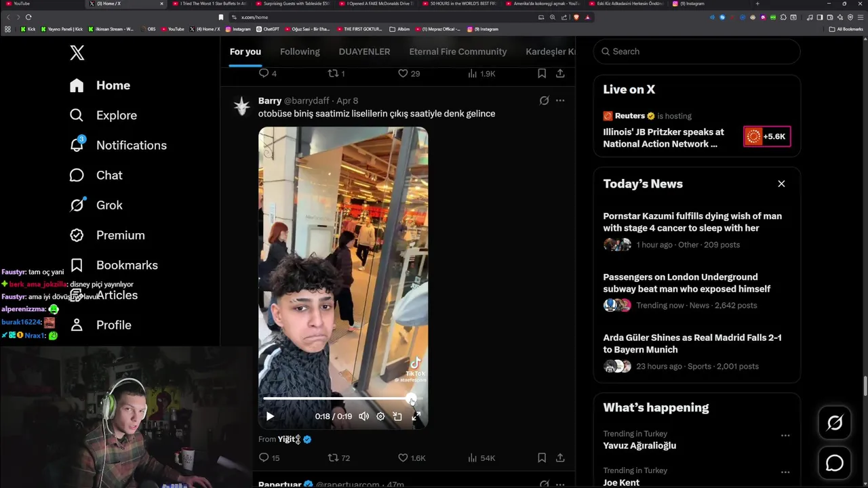This screenshot has width=868, height=488.
Task: Enter video fullscreen mode
Action: tap(416, 416)
